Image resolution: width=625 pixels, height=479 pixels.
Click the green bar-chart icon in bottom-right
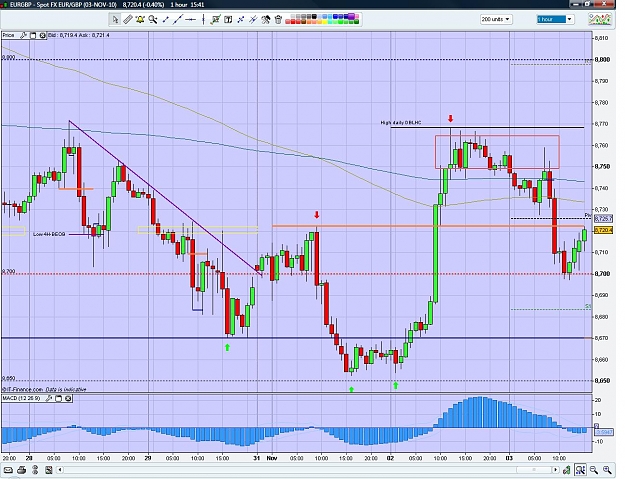[566, 470]
